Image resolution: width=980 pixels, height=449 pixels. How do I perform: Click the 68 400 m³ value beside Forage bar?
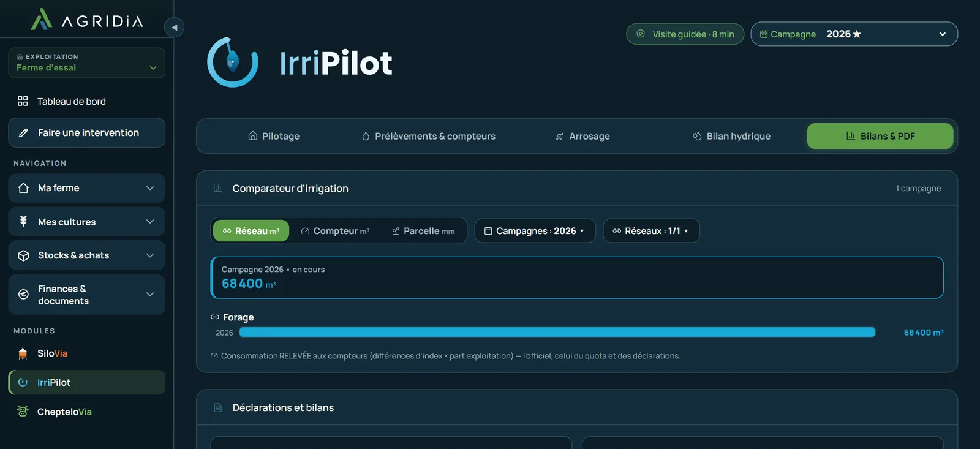[x=924, y=333]
